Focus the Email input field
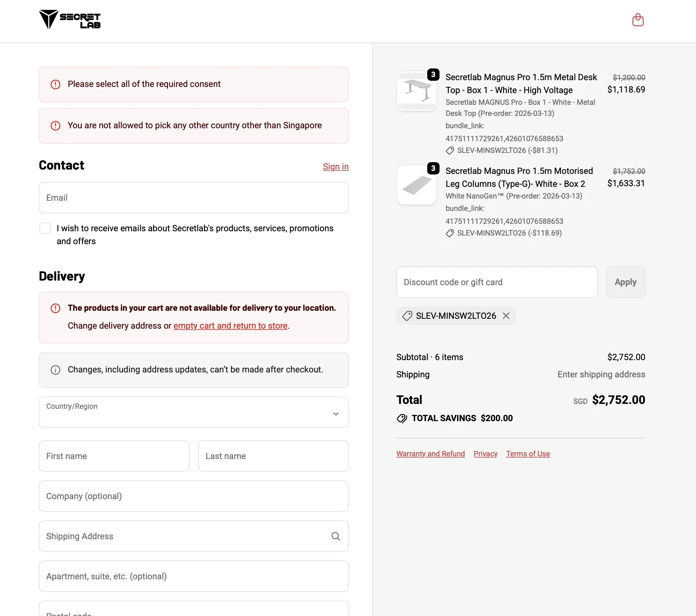 [x=193, y=198]
